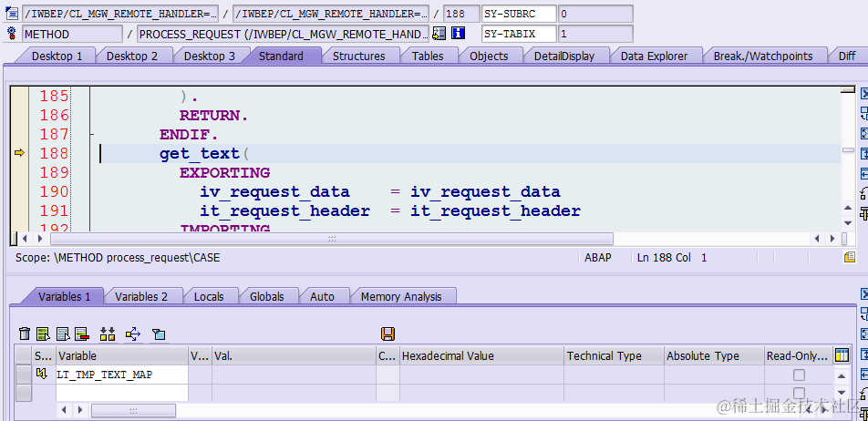
Task: Open the Structures tab
Action: [x=358, y=56]
